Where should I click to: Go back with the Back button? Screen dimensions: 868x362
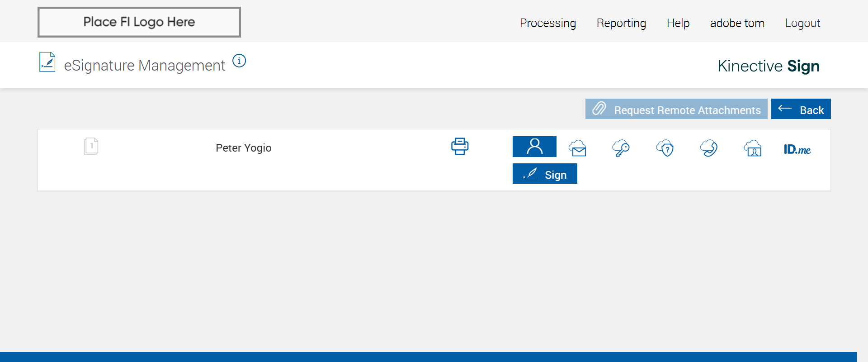tap(801, 109)
